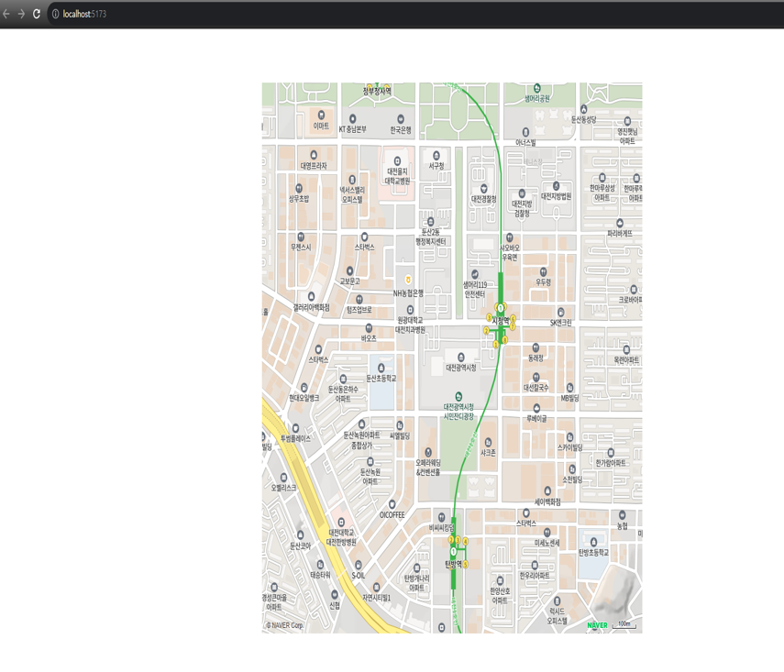Select the 무젠스시 label
Screen dimensions: 784x672
pos(301,247)
